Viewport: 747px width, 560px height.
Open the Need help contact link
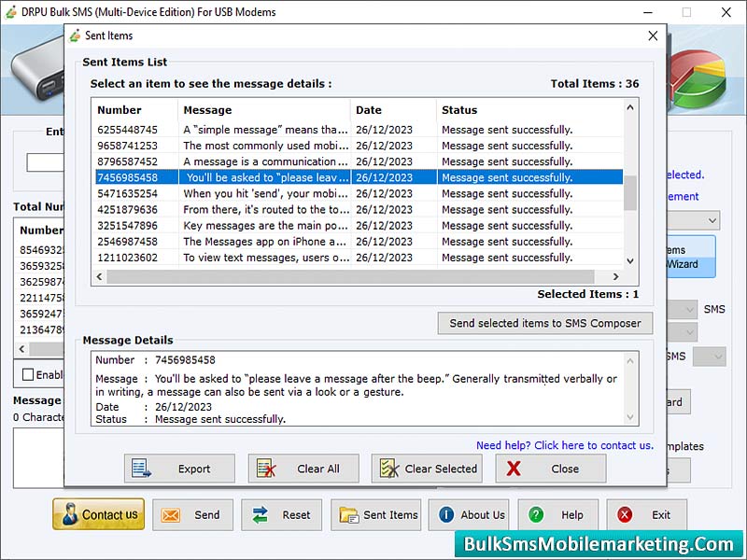pyautogui.click(x=564, y=445)
